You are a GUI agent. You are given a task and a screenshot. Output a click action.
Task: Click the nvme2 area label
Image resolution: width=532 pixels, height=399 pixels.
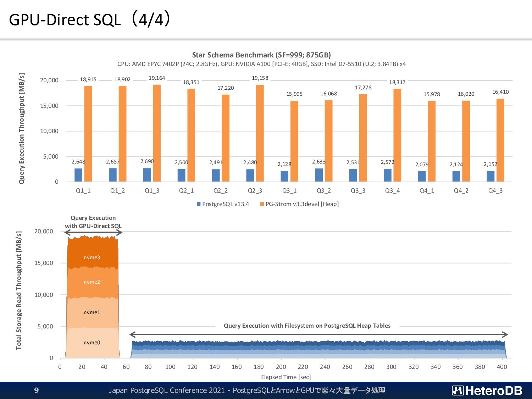coord(92,282)
